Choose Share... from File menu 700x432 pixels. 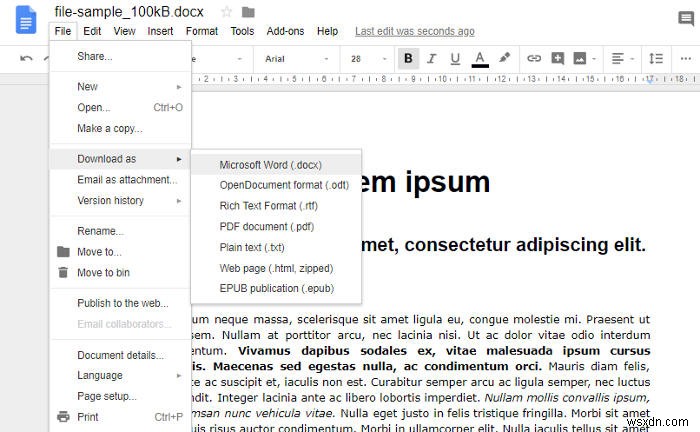coord(120,56)
